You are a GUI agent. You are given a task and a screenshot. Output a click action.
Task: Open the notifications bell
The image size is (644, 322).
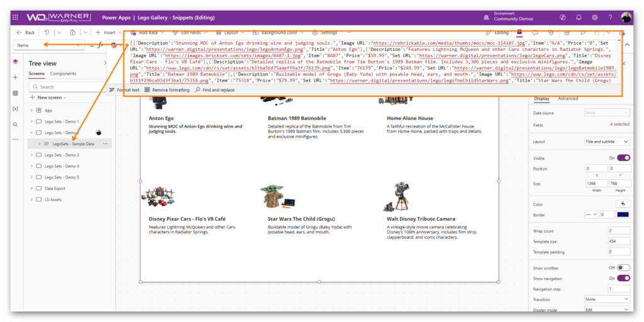pyautogui.click(x=579, y=17)
